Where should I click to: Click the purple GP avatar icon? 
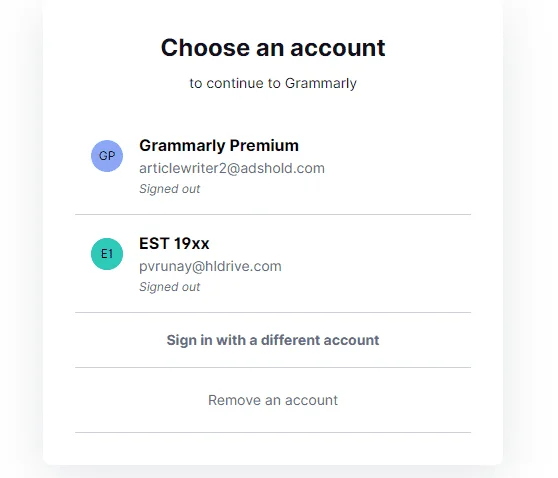pos(107,156)
